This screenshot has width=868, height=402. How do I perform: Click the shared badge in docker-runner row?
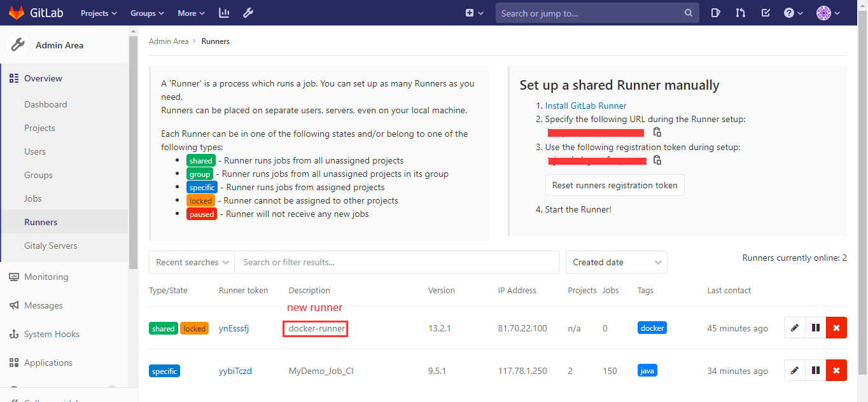(x=163, y=329)
